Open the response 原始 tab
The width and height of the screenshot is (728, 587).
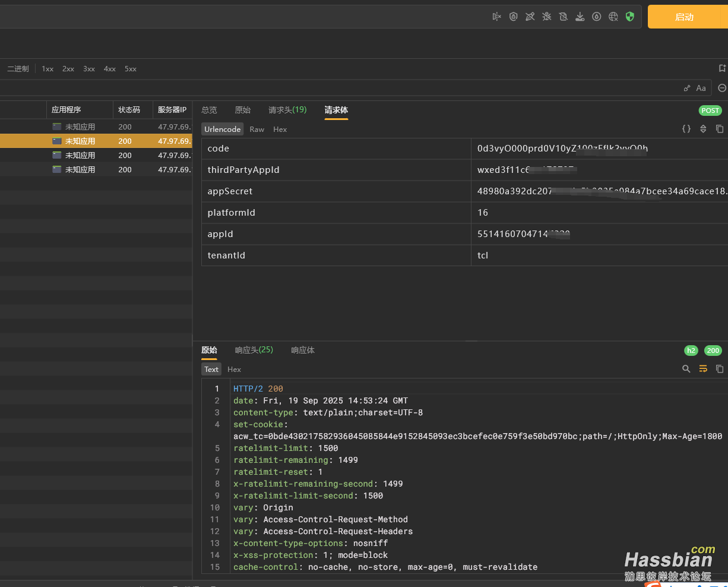point(209,350)
